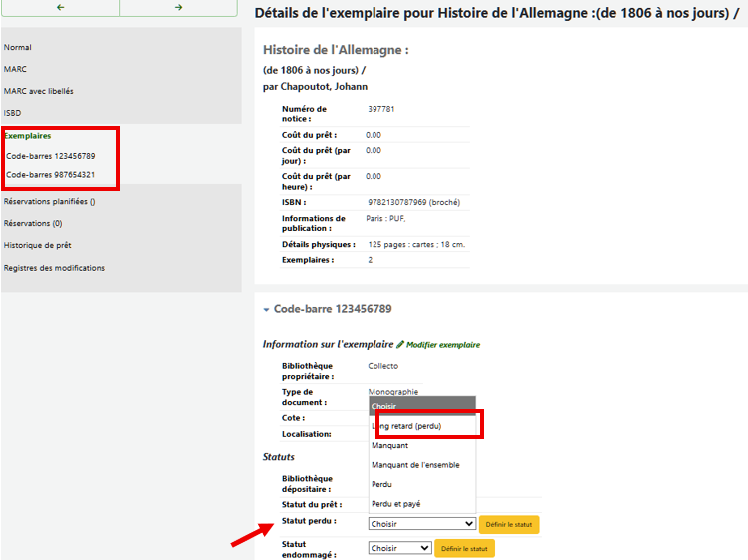Choose Manquant option in list

tap(422, 445)
